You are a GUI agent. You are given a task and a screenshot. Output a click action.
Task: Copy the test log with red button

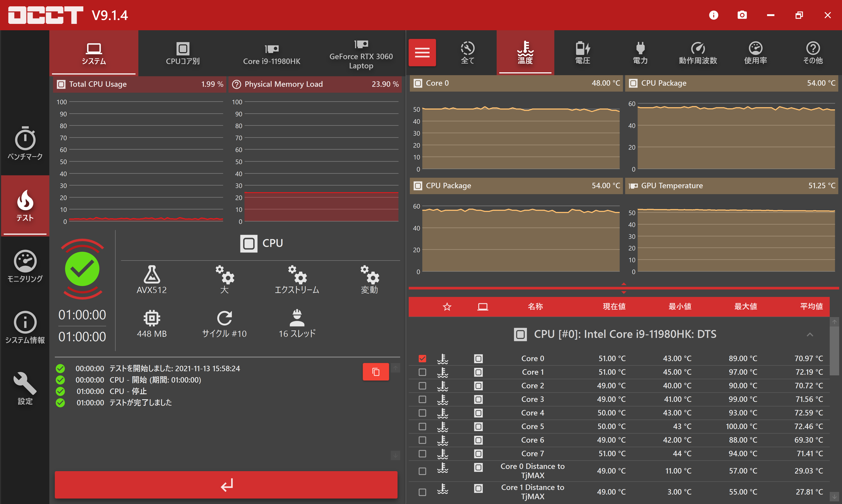tap(375, 372)
